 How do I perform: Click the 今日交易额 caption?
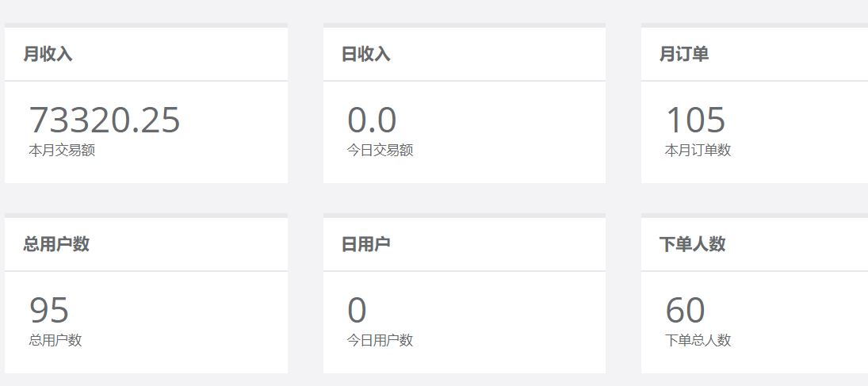380,151
